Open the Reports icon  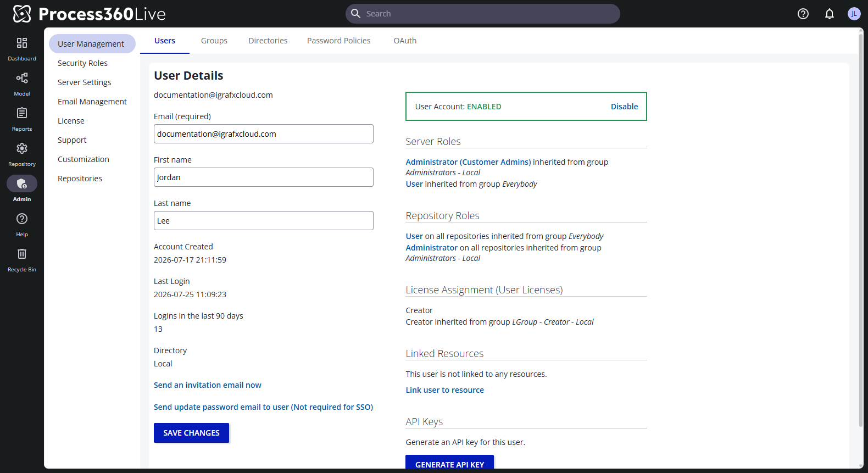click(22, 113)
